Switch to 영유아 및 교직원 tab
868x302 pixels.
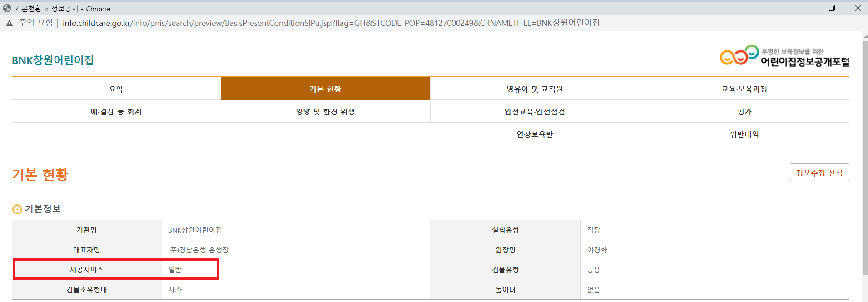(x=535, y=89)
